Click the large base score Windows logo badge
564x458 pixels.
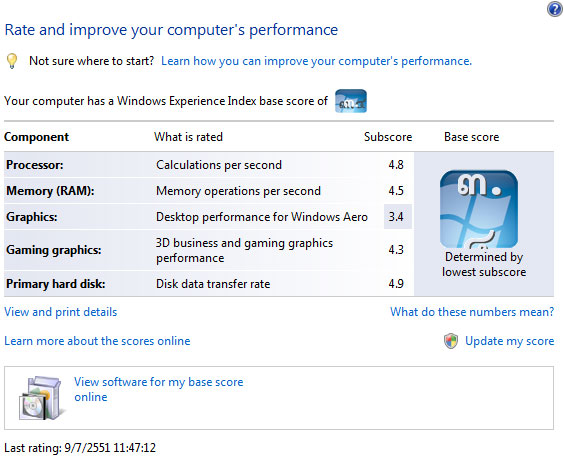(479, 209)
